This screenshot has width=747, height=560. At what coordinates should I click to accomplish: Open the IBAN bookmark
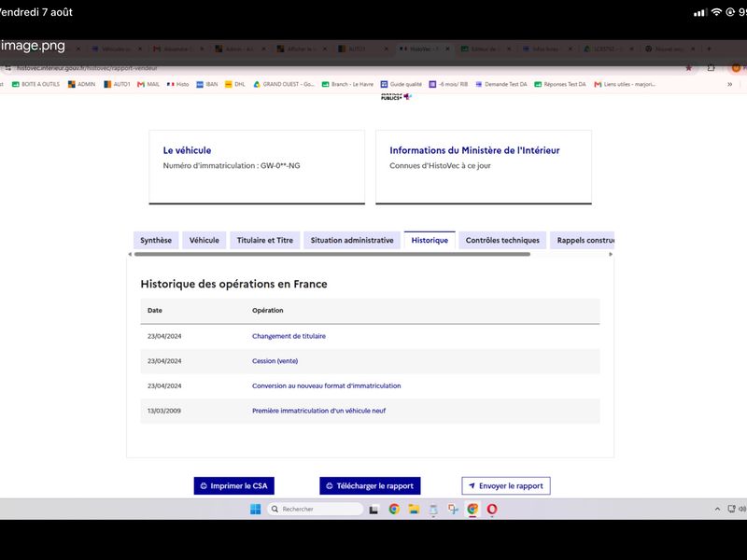click(207, 84)
